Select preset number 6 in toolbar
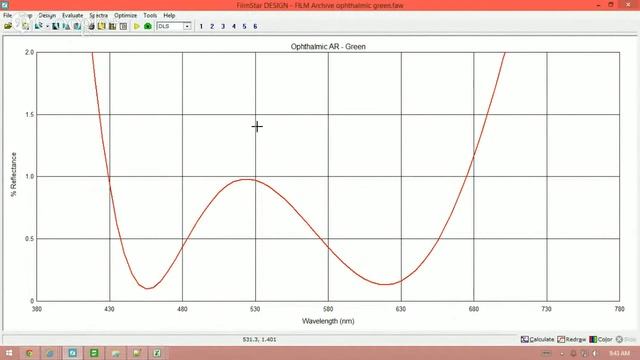Screen dimensions: 640x360 click(x=255, y=26)
